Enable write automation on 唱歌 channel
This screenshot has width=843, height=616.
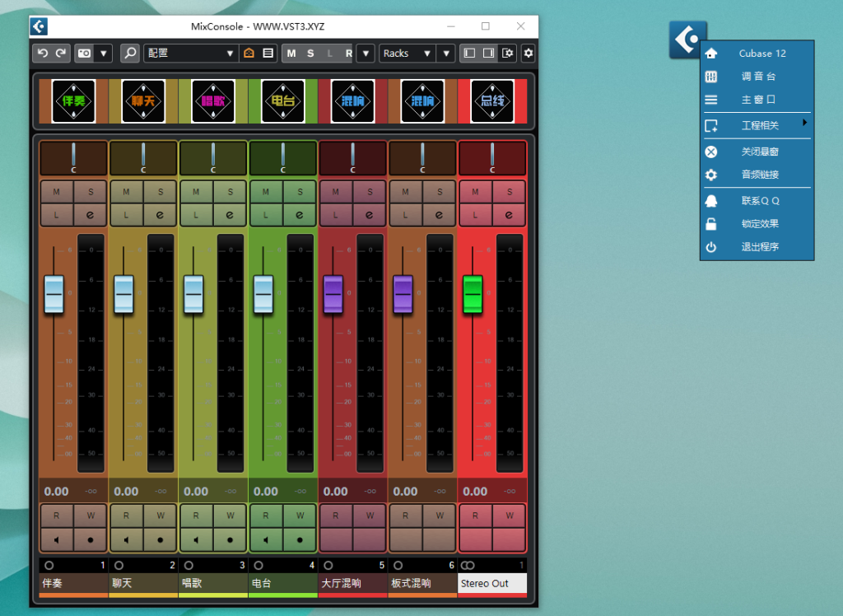[230, 516]
